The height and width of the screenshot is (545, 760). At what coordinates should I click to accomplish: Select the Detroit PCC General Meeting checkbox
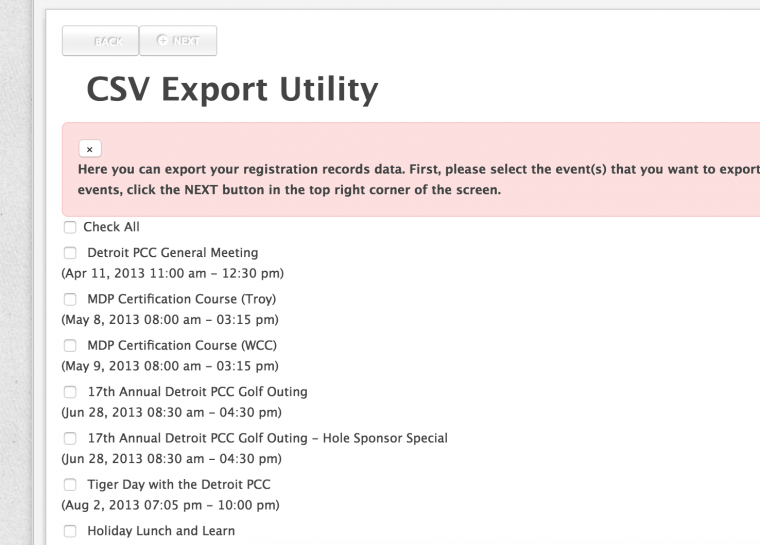coord(70,253)
